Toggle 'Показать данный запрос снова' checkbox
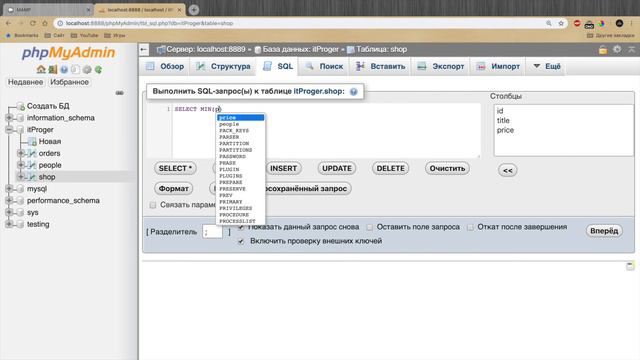 tap(241, 227)
